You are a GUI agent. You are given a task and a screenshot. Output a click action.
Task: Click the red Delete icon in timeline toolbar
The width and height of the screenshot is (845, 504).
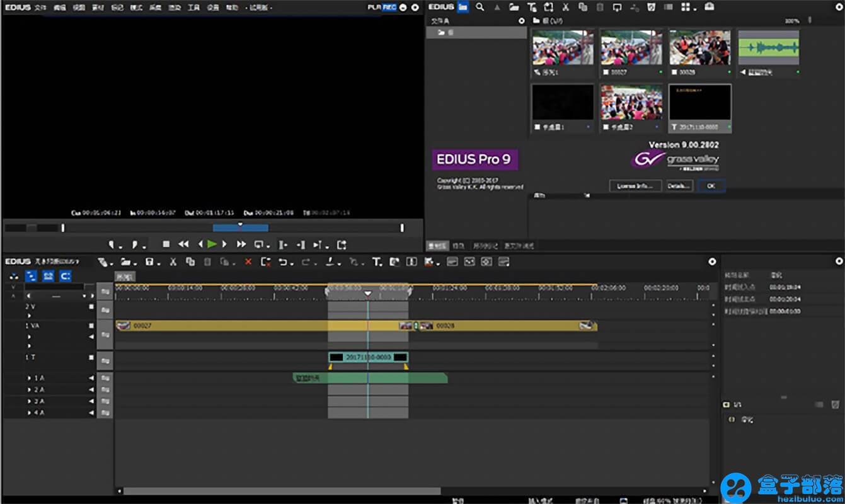coord(248,261)
